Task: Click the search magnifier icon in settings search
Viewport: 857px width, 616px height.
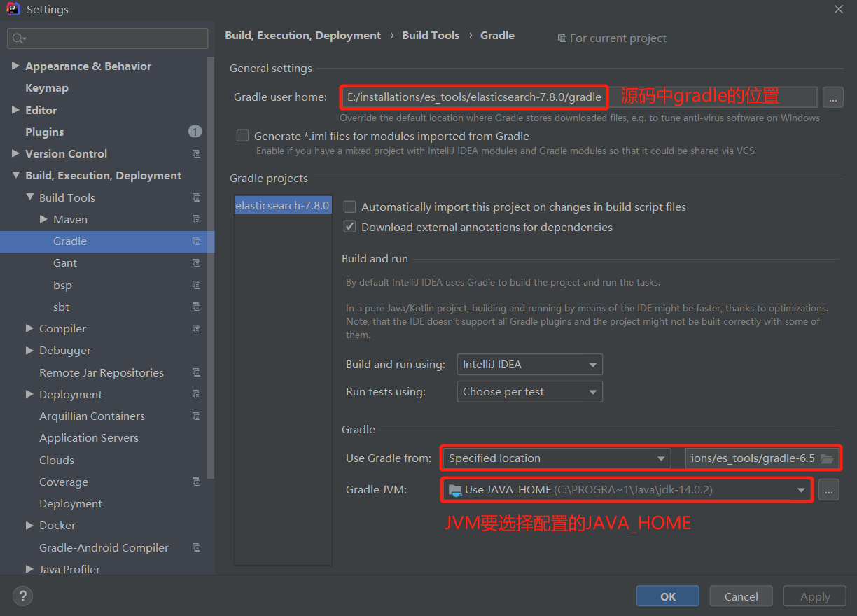Action: coord(19,38)
